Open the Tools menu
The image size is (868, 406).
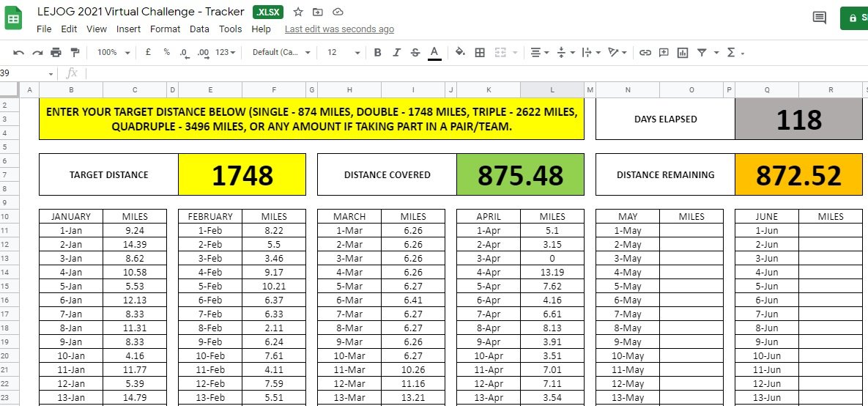click(230, 29)
